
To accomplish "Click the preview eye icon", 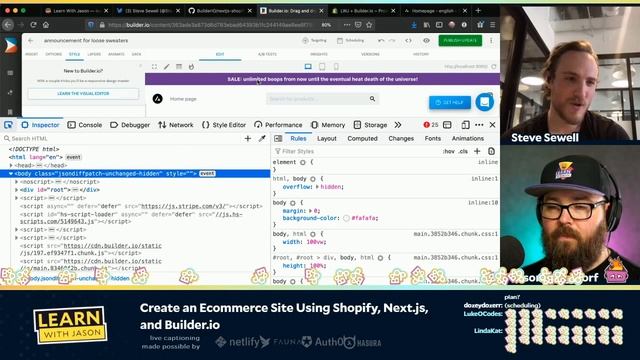I will tap(427, 40).
